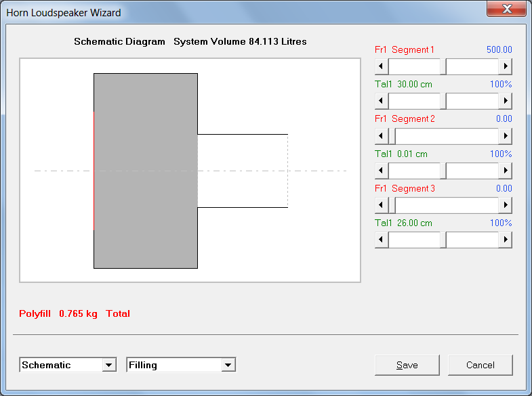Click the Fr1 Segment 2 label
Screen dimensions: 532x396
coord(405,119)
